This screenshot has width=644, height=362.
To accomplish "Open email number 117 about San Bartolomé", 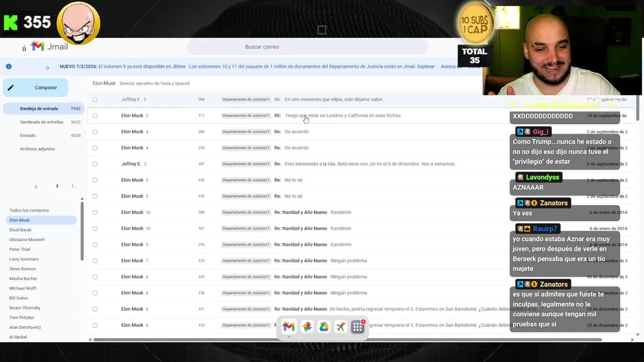I will point(361,309).
